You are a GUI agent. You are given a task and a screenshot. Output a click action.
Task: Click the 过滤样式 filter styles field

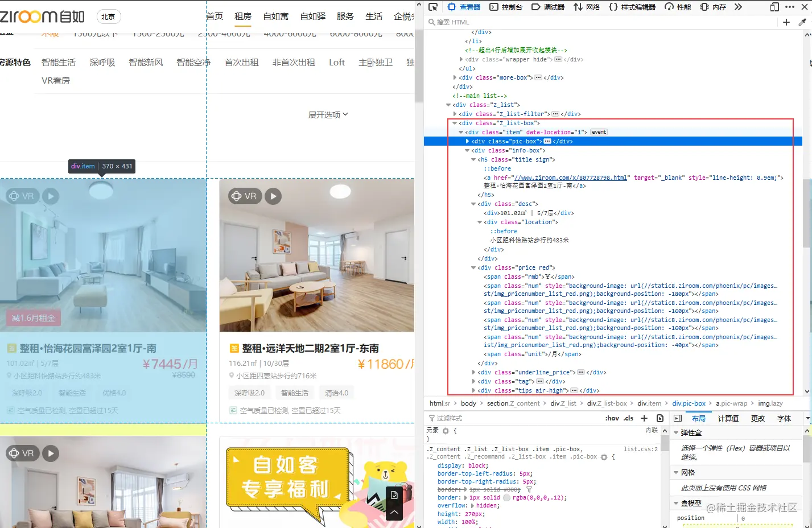pyautogui.click(x=512, y=418)
